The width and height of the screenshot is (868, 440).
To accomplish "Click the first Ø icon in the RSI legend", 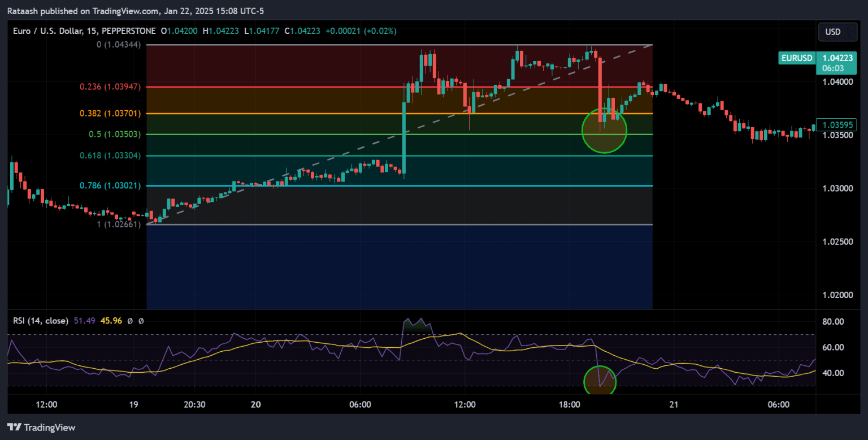I will tap(131, 320).
